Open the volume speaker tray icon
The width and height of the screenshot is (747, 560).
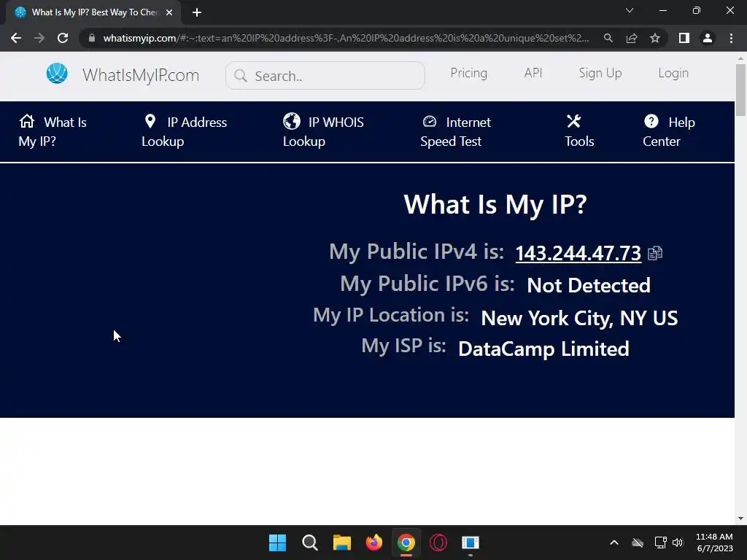[x=678, y=542]
